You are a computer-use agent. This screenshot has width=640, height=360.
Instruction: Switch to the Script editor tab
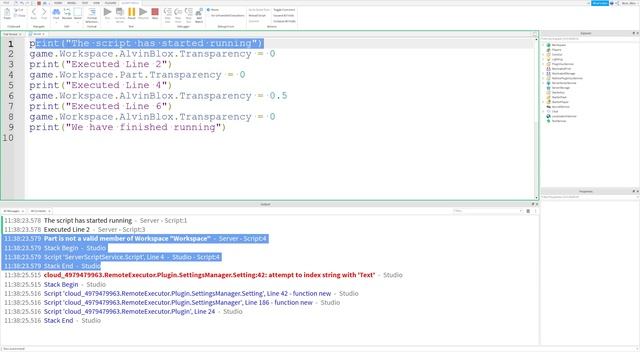37,34
